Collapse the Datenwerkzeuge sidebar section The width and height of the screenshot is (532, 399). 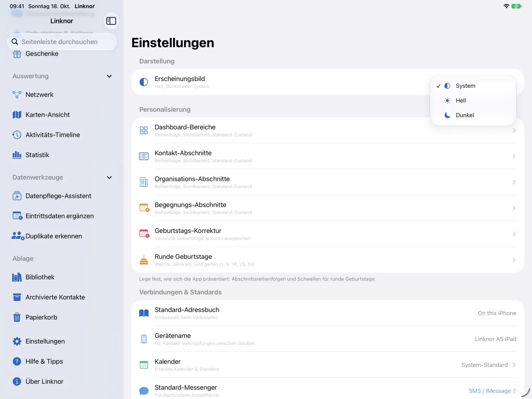click(109, 177)
